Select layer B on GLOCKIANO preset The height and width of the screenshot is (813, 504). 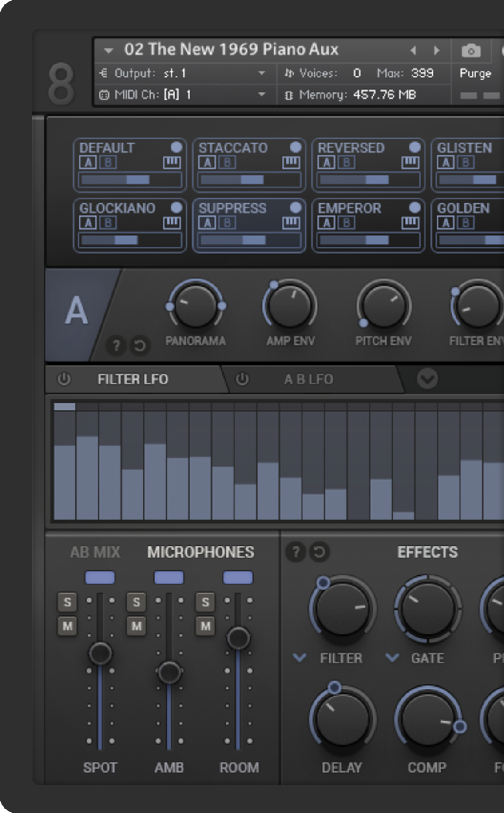[x=108, y=223]
